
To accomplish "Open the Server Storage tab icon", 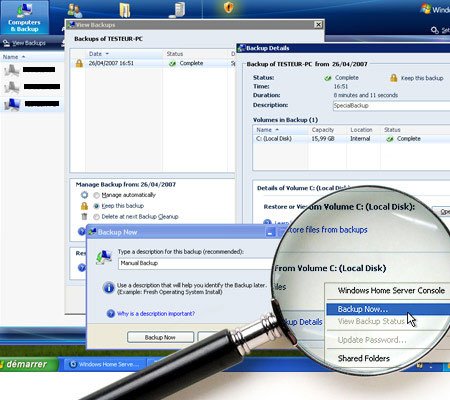I will click(x=178, y=9).
